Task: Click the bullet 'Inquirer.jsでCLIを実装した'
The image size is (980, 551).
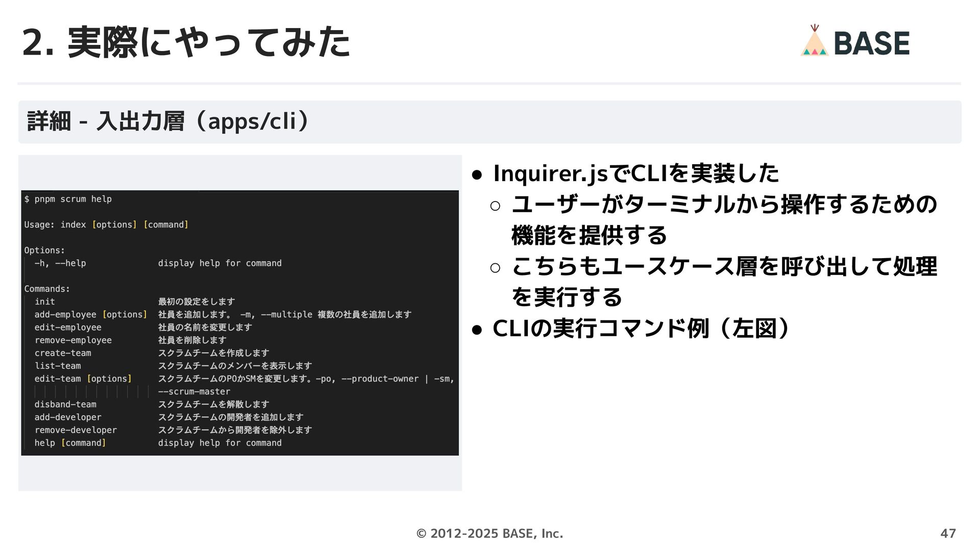Action: (x=635, y=173)
